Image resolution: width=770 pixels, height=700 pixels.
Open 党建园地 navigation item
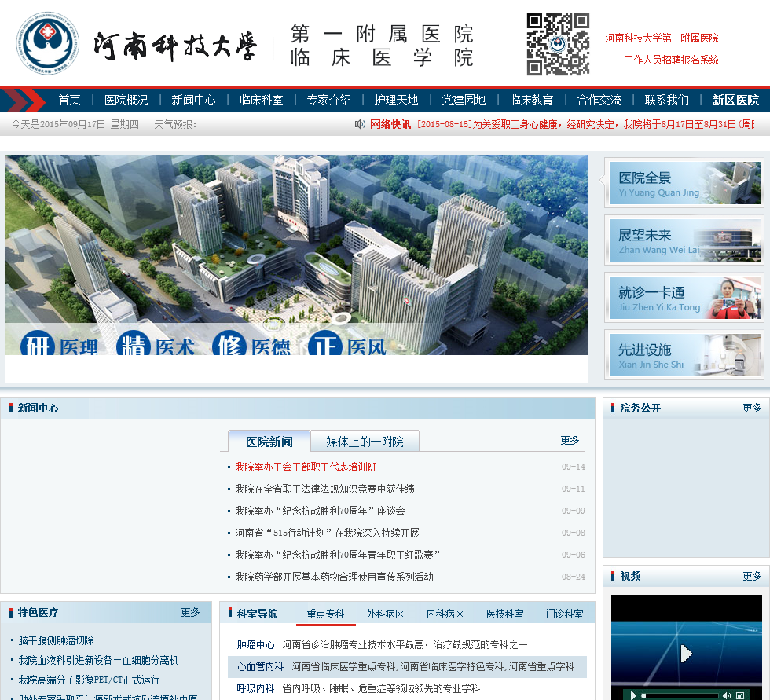pyautogui.click(x=464, y=100)
